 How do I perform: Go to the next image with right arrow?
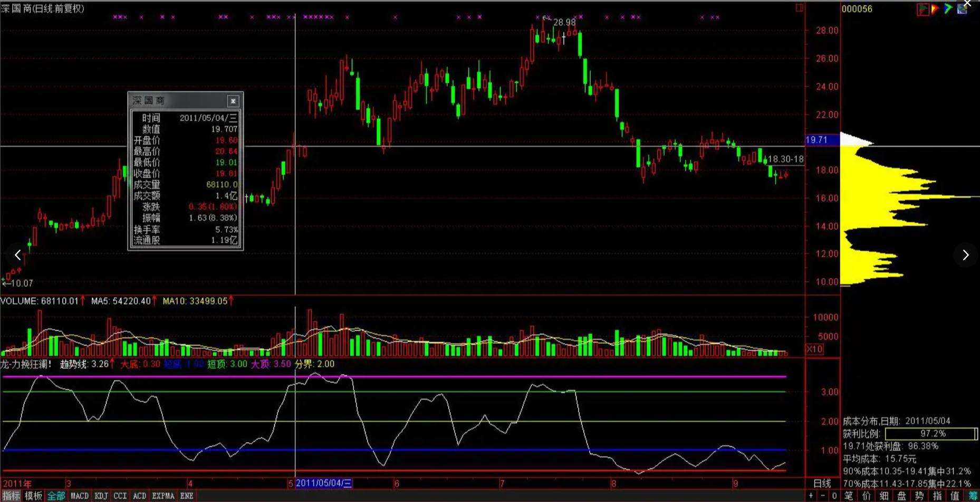tap(965, 255)
